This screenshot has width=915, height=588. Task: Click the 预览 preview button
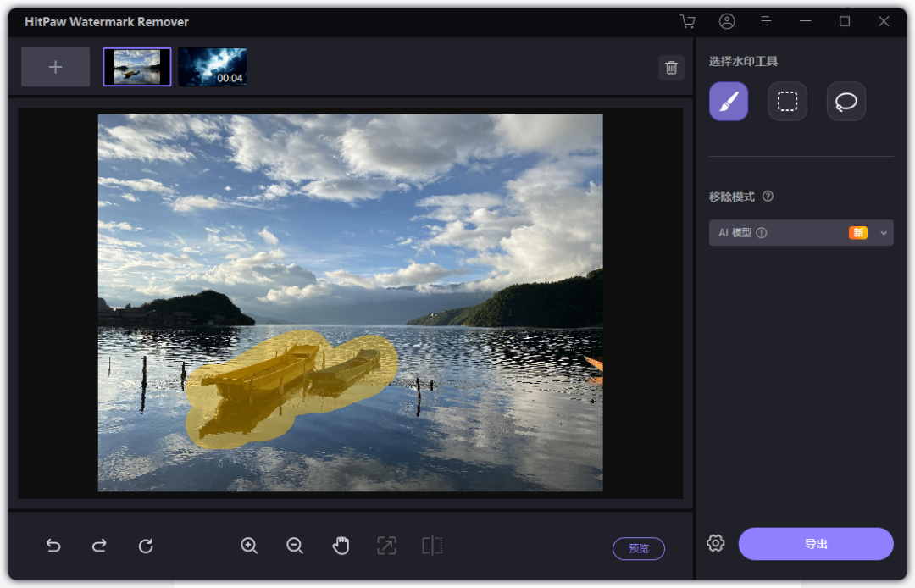(639, 548)
